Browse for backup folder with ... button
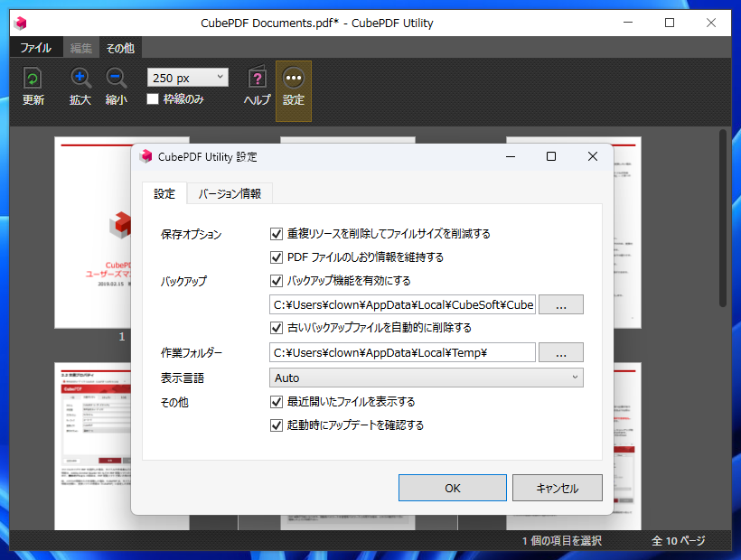Viewport: 741px width, 560px height. tap(561, 304)
